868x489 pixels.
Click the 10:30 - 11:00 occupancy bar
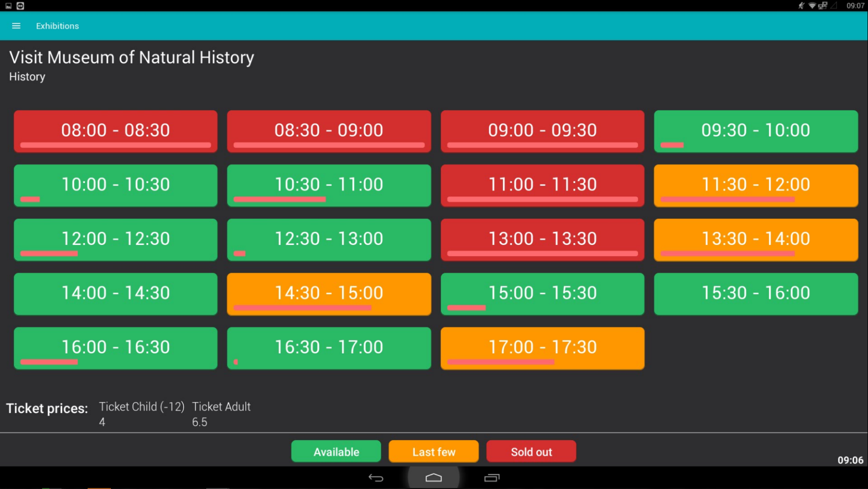pyautogui.click(x=279, y=199)
